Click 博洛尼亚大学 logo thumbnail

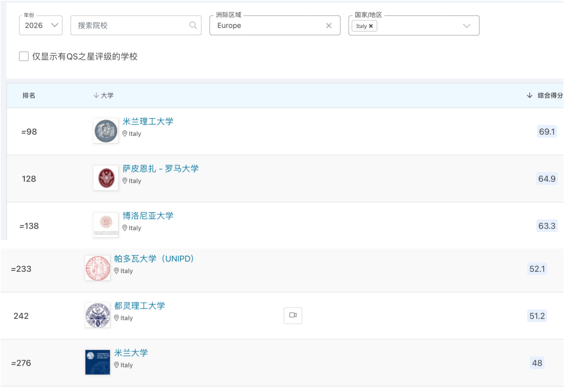(x=106, y=225)
